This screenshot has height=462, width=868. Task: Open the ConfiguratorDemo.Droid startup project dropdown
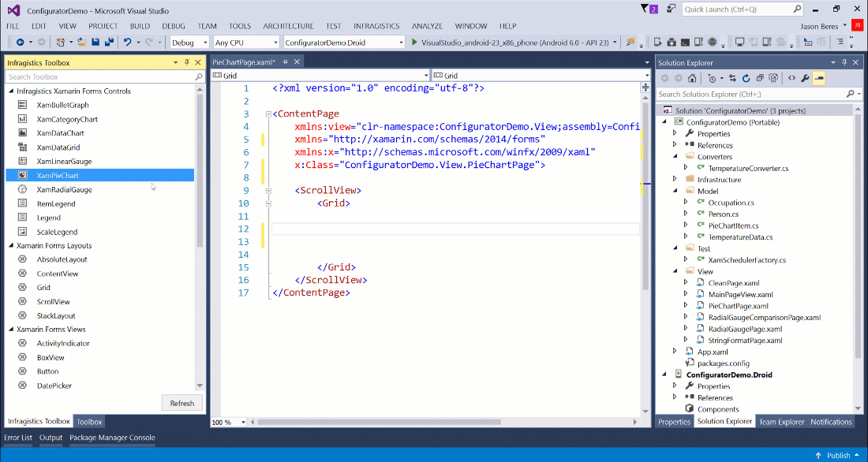click(x=401, y=43)
